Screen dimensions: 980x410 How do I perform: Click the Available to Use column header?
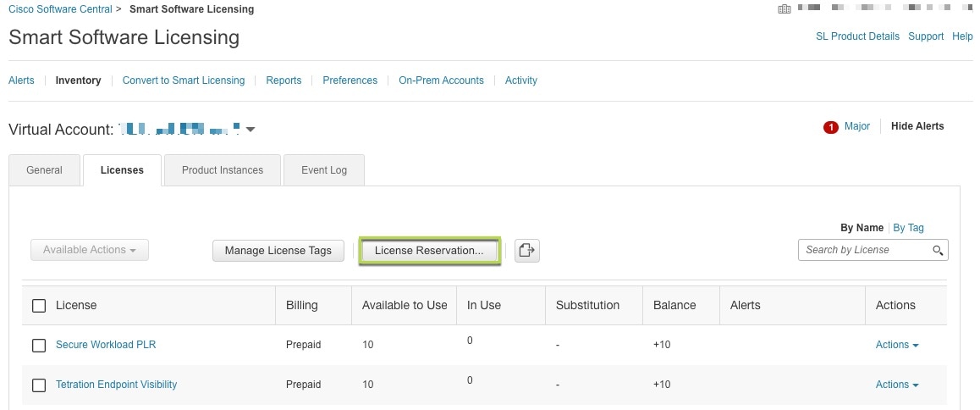[405, 306]
